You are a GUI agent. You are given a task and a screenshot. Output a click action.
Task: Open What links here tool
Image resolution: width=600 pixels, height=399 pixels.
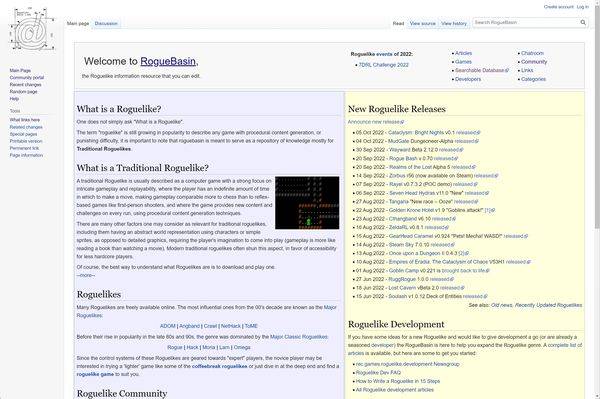click(x=24, y=120)
